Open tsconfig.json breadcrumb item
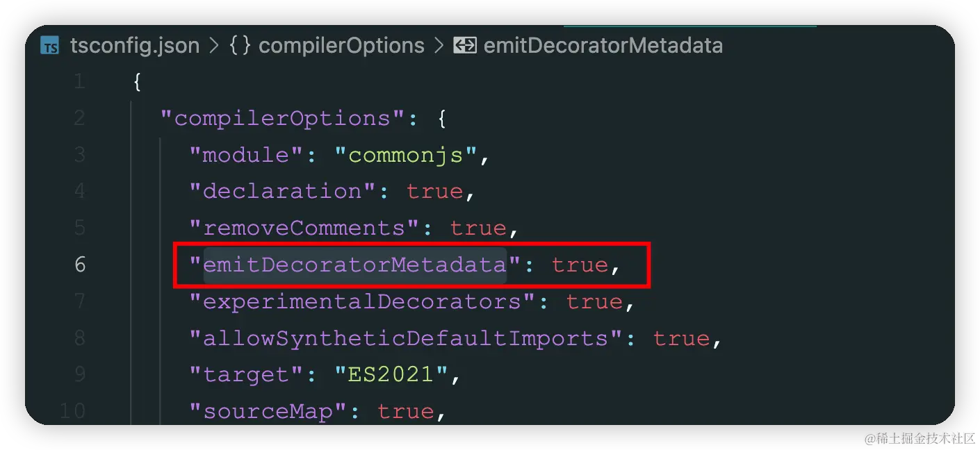The height and width of the screenshot is (450, 980). 135,46
